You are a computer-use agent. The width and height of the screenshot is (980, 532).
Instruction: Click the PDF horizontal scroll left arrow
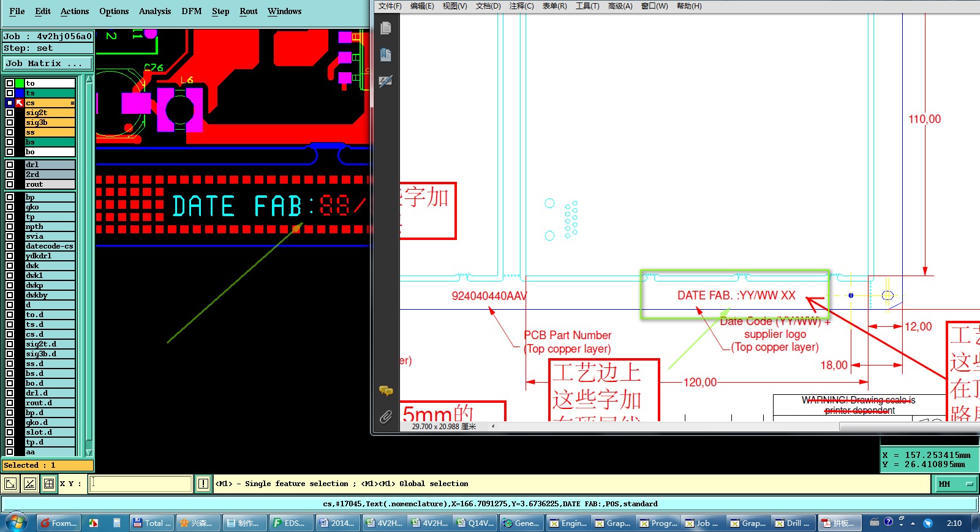pos(493,427)
